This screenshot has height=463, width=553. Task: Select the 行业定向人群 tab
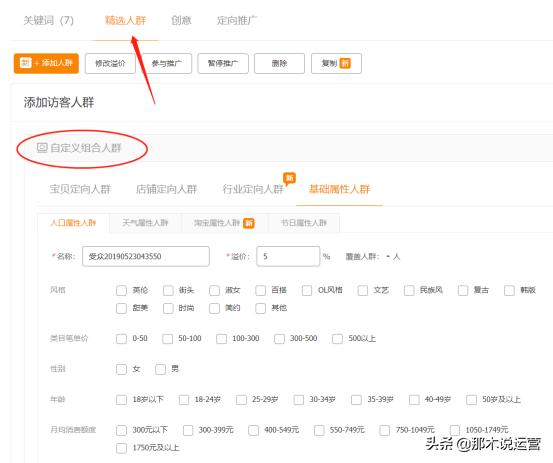coord(253,189)
